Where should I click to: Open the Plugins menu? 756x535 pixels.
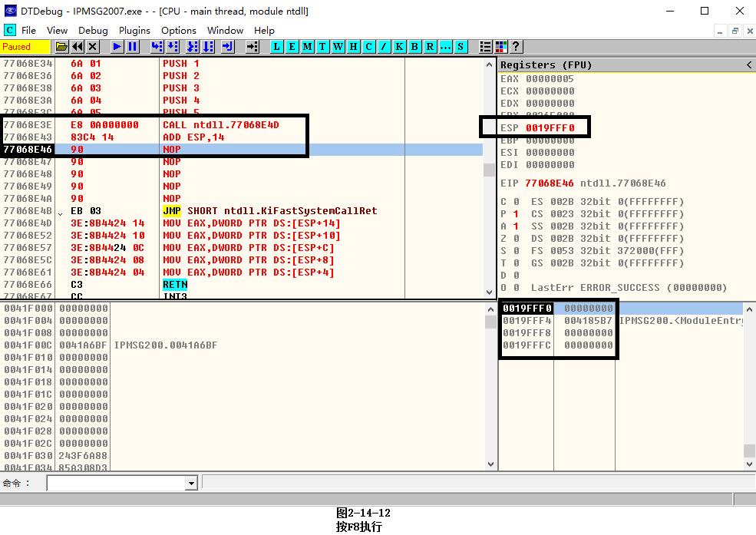click(134, 30)
